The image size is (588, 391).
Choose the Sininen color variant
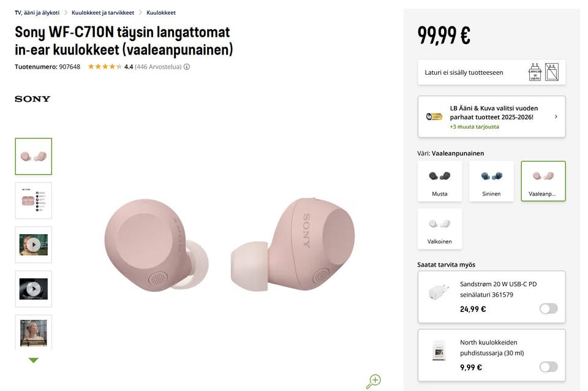click(x=491, y=181)
